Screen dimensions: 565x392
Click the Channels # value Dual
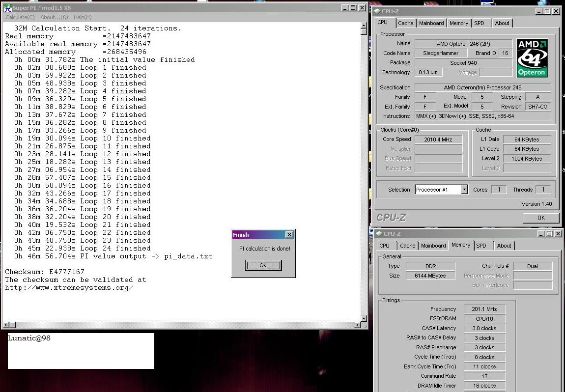point(533,266)
